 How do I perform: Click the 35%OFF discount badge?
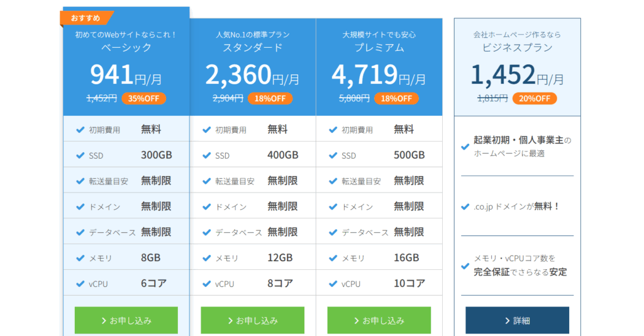click(x=144, y=98)
